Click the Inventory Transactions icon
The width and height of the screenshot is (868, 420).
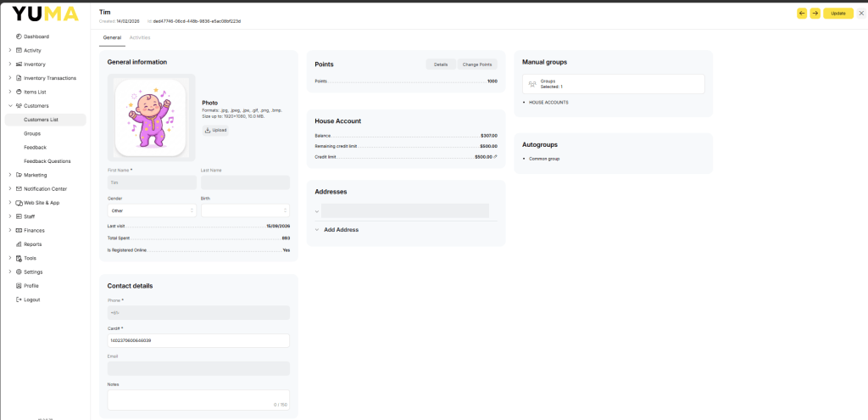pos(19,78)
